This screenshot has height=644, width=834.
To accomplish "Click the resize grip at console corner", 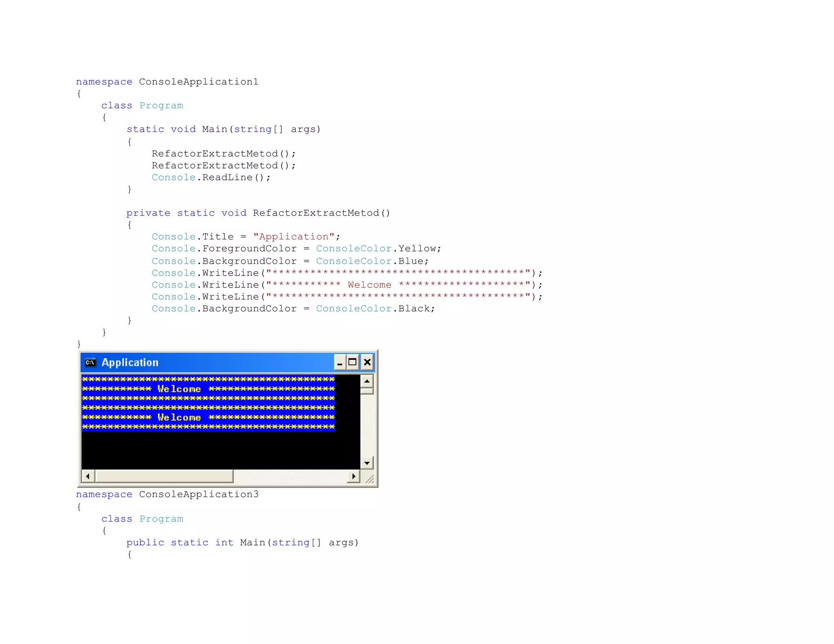I will click(369, 478).
